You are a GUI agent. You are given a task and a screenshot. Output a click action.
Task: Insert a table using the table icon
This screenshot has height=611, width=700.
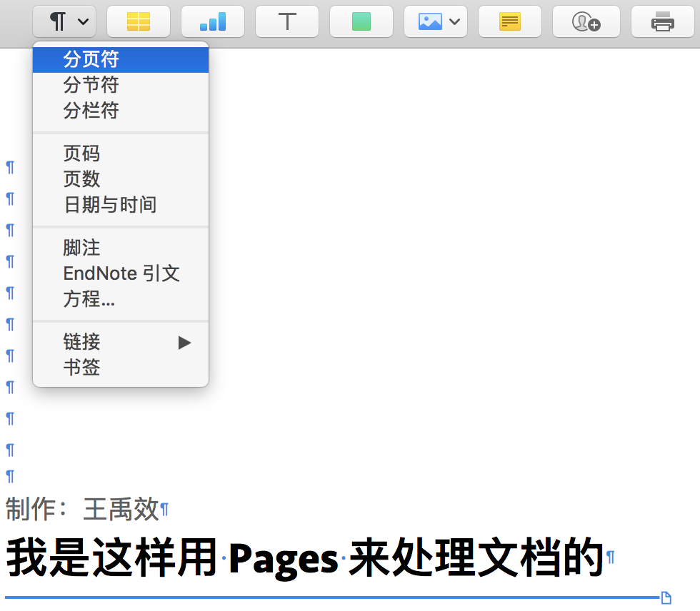click(138, 21)
